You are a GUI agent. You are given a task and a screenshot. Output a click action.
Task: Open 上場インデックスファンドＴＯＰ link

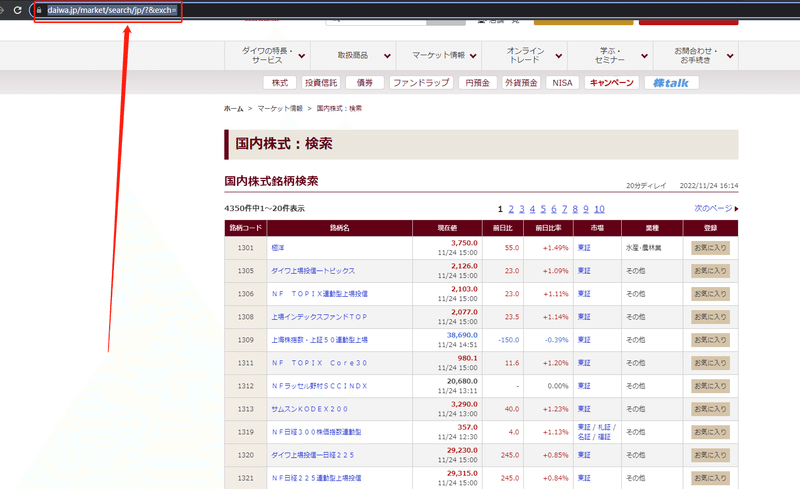(x=319, y=316)
